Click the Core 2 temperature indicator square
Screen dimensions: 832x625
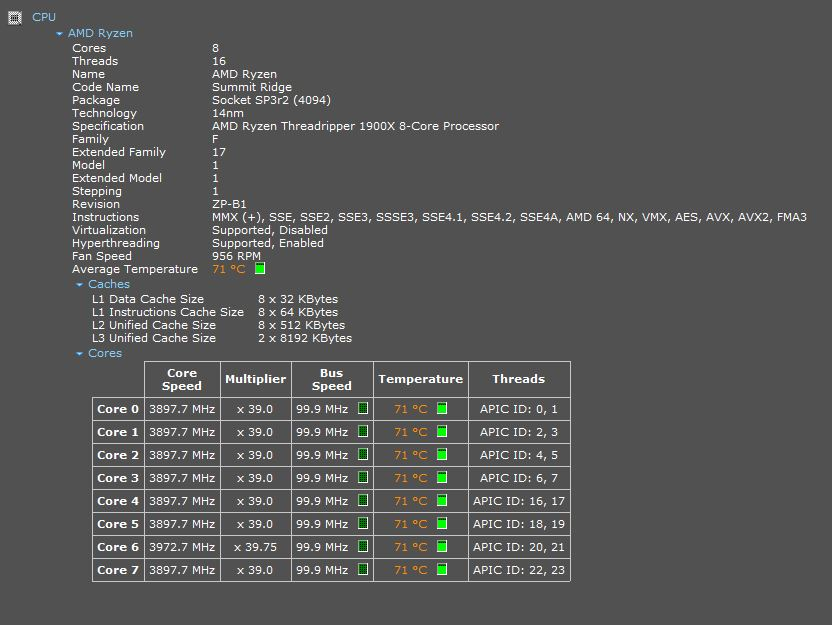coord(442,454)
